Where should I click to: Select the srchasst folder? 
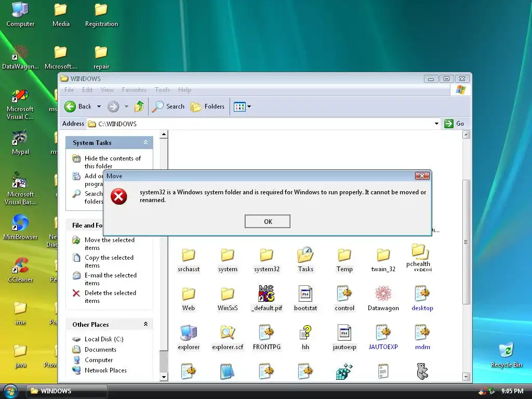click(x=189, y=260)
